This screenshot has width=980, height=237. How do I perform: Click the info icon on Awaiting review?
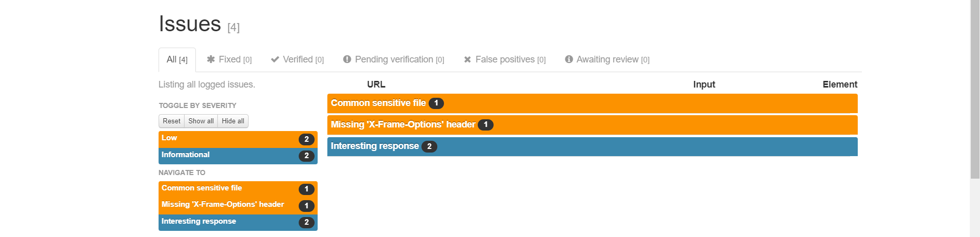[569, 59]
